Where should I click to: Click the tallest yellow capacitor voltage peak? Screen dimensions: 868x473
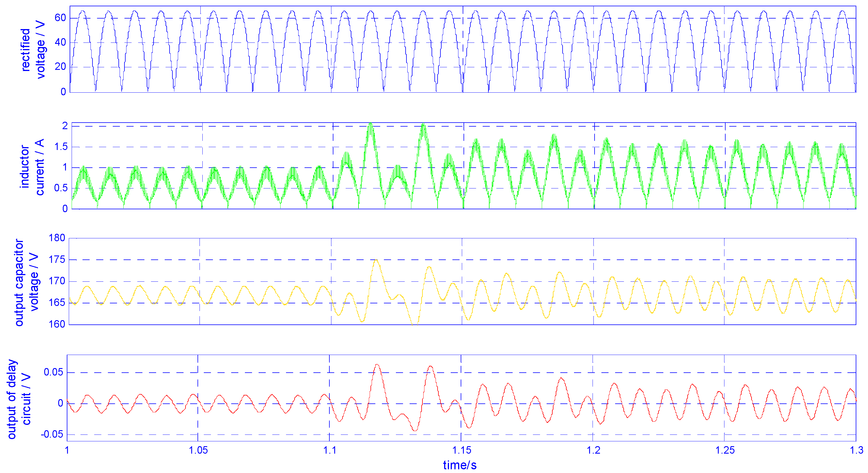pos(376,260)
